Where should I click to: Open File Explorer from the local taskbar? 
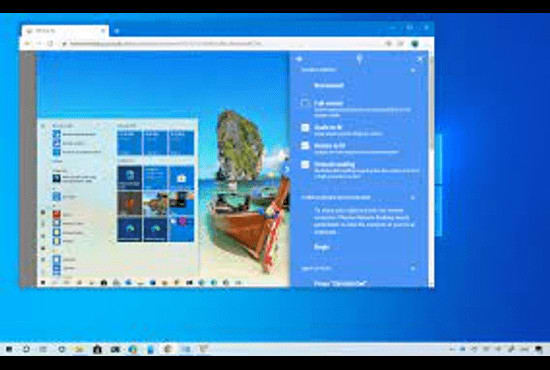[x=79, y=349]
